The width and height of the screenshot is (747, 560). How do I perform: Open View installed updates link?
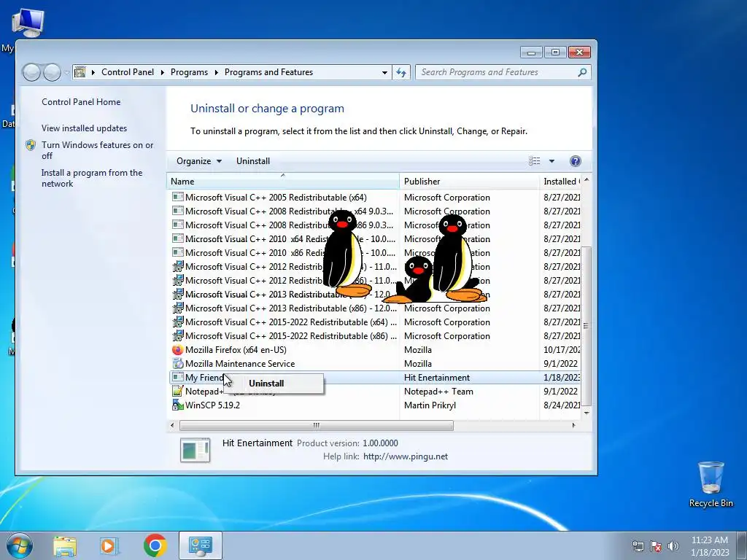pos(85,128)
